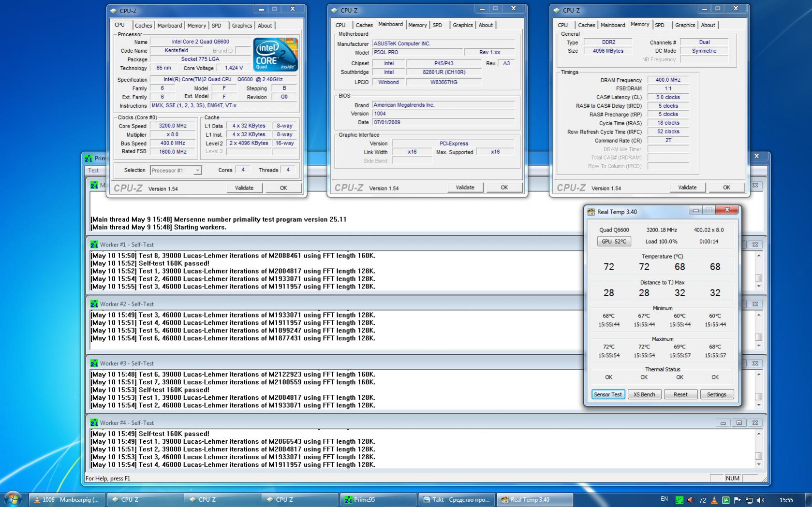
Task: Click the Worker #4 scrollbar down arrow
Action: 758,464
